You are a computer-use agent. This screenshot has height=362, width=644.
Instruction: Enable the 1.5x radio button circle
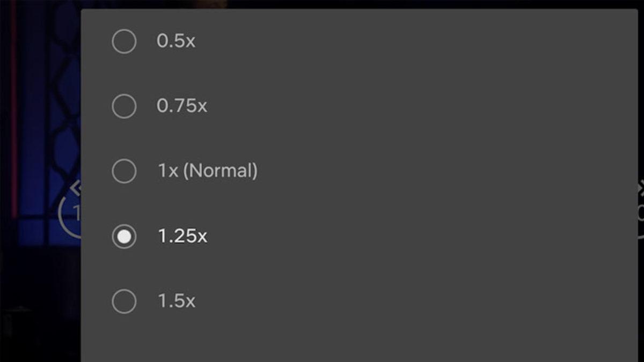click(x=124, y=301)
